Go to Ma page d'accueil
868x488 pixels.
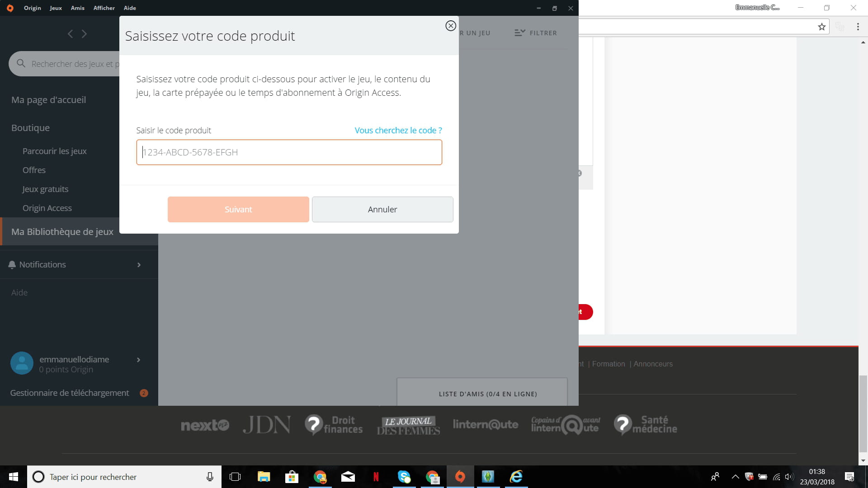coord(48,100)
